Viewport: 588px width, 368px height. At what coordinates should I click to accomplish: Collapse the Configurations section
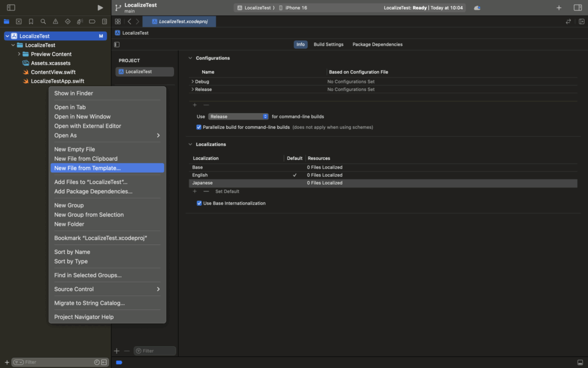190,58
